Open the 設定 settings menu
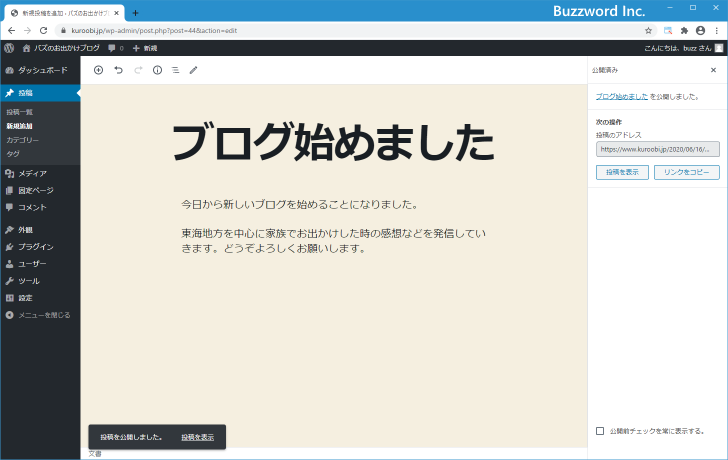 coord(40,298)
